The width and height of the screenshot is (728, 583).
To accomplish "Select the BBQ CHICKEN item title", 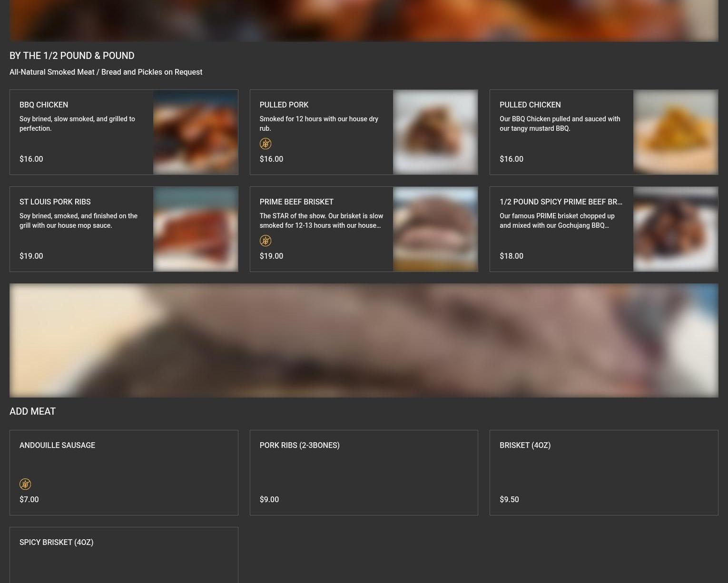I will 44,105.
